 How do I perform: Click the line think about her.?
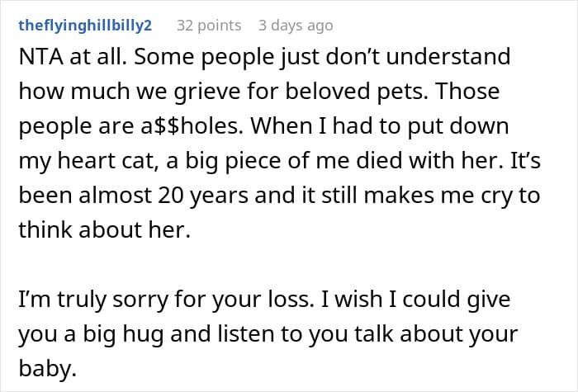coord(104,230)
